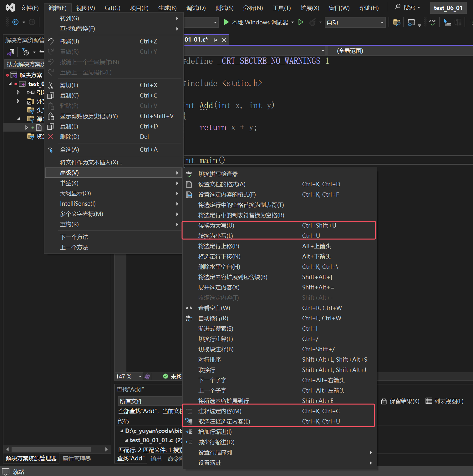Expand the 外部 dependencies folder node
This screenshot has width=473, height=476.
tap(18, 101)
